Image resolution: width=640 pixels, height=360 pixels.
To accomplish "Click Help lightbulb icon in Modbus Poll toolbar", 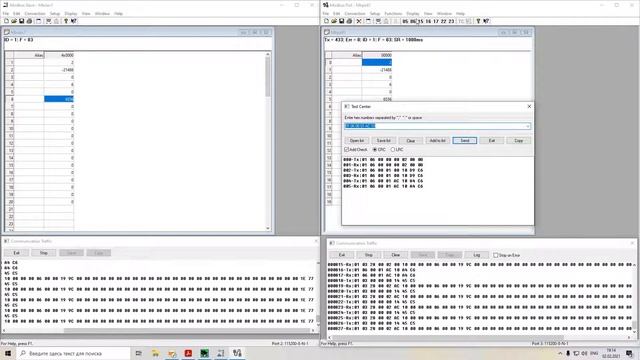I will [x=478, y=21].
